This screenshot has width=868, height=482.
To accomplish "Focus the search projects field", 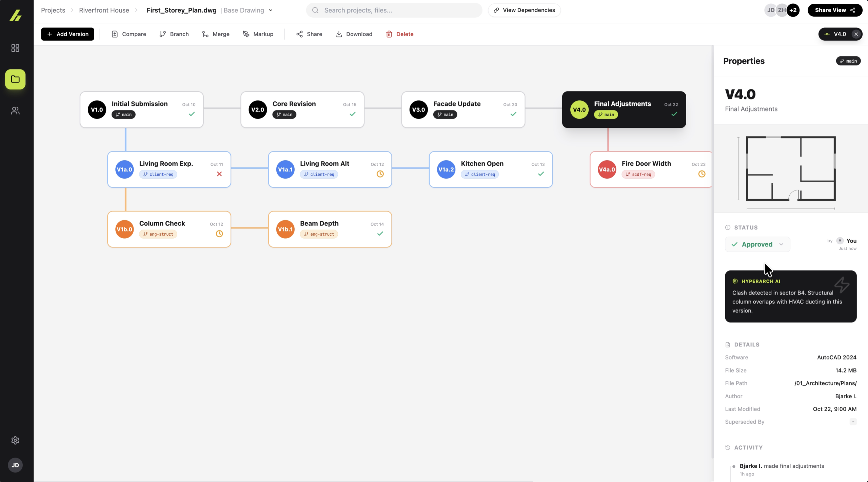I will point(394,10).
